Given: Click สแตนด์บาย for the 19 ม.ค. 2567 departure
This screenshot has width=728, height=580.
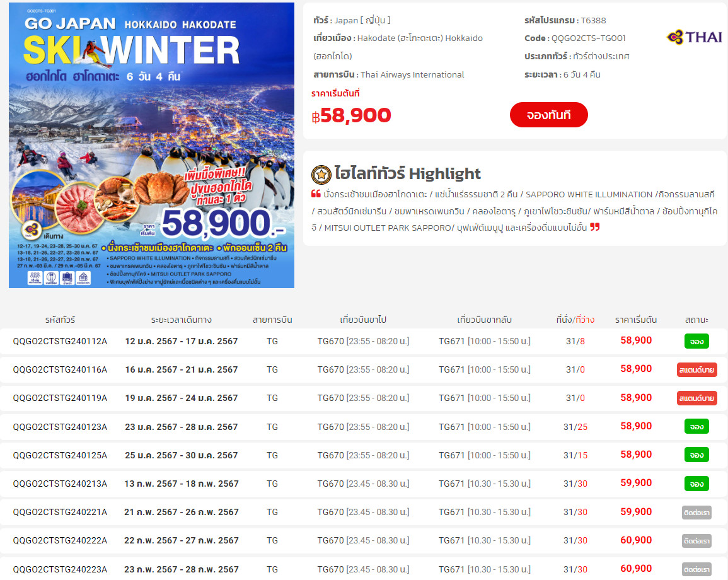Looking at the screenshot, I should pos(696,398).
